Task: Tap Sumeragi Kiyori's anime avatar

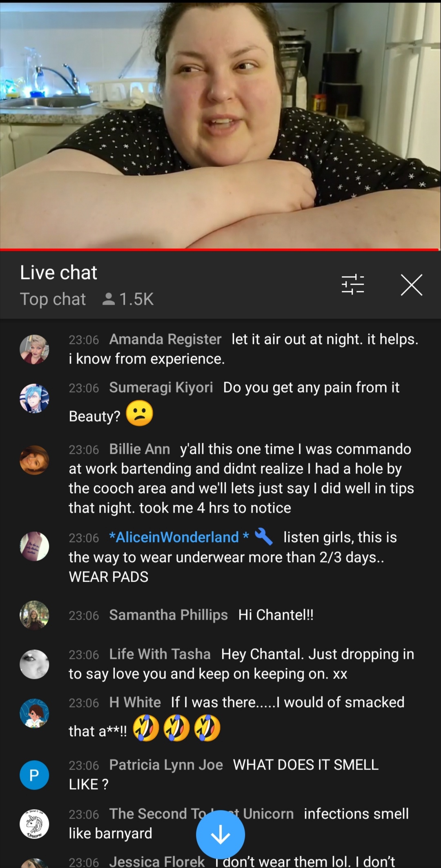Action: tap(34, 398)
